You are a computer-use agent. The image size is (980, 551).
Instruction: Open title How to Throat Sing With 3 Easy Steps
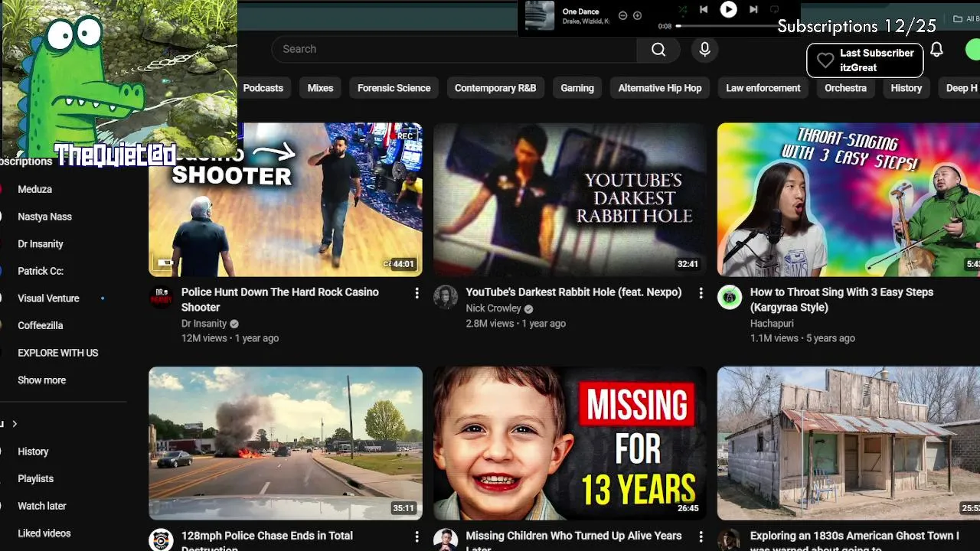tap(841, 299)
